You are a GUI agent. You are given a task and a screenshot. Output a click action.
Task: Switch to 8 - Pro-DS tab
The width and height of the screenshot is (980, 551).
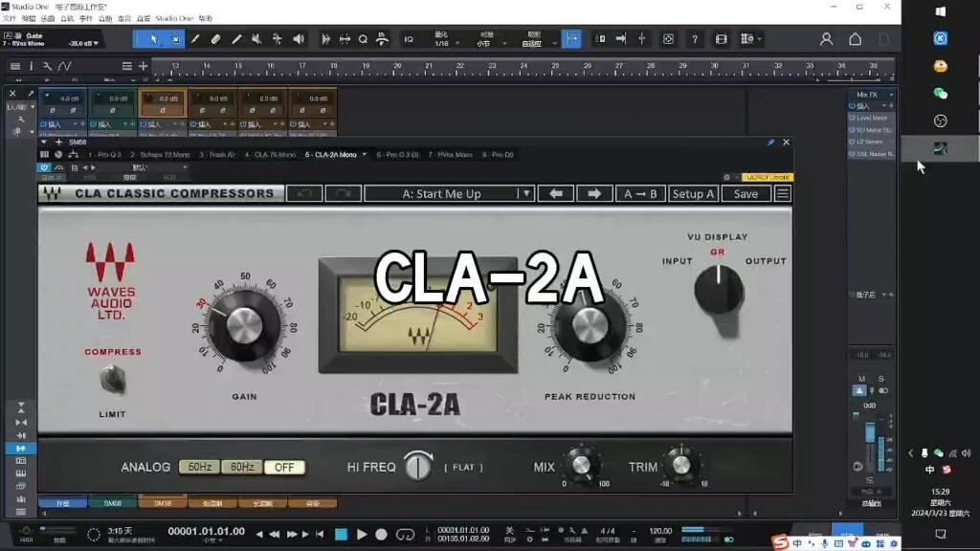pyautogui.click(x=498, y=155)
